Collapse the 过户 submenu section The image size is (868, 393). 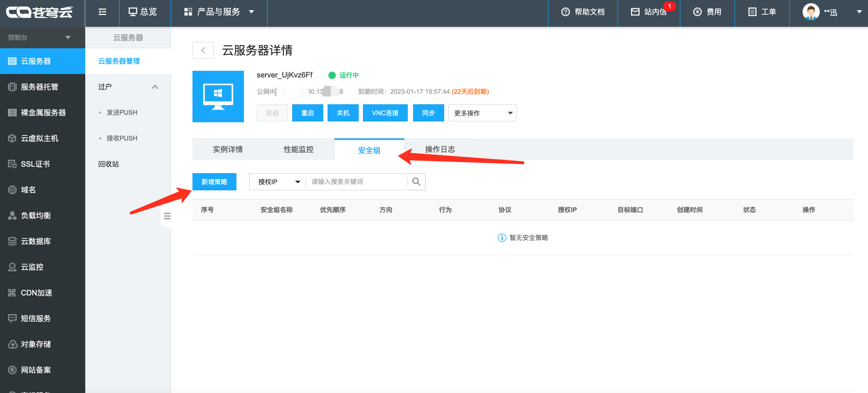click(x=155, y=87)
